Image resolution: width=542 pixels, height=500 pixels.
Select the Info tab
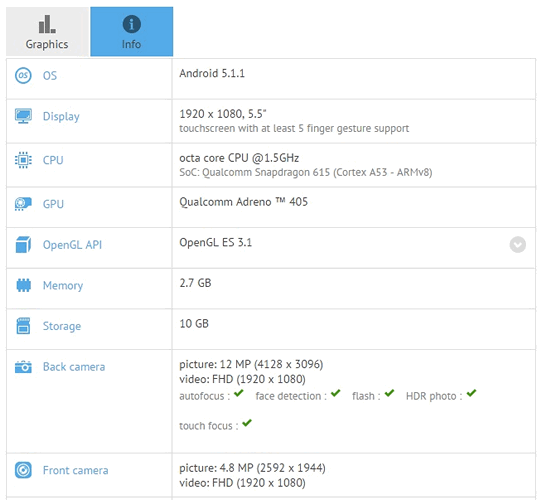[x=132, y=31]
